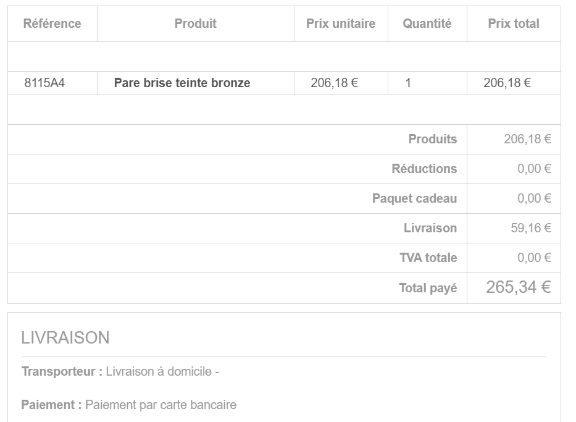Screen dimensions: 576x422
Task: Click the Produits subtotal label
Action: coord(433,139)
